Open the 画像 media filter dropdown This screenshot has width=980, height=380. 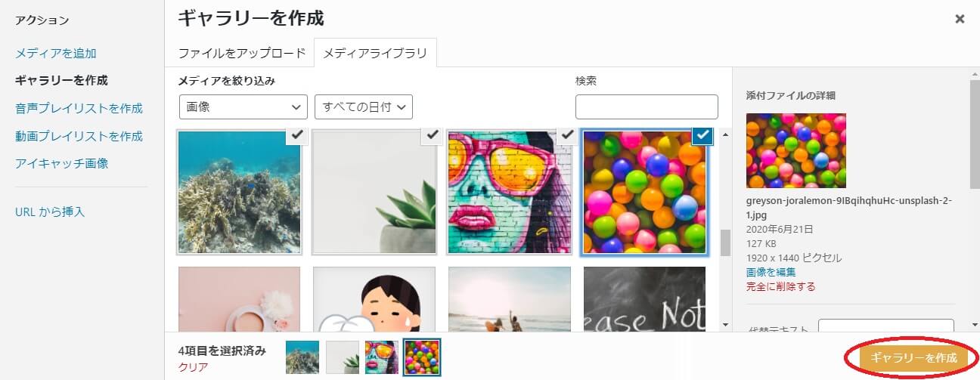click(243, 107)
